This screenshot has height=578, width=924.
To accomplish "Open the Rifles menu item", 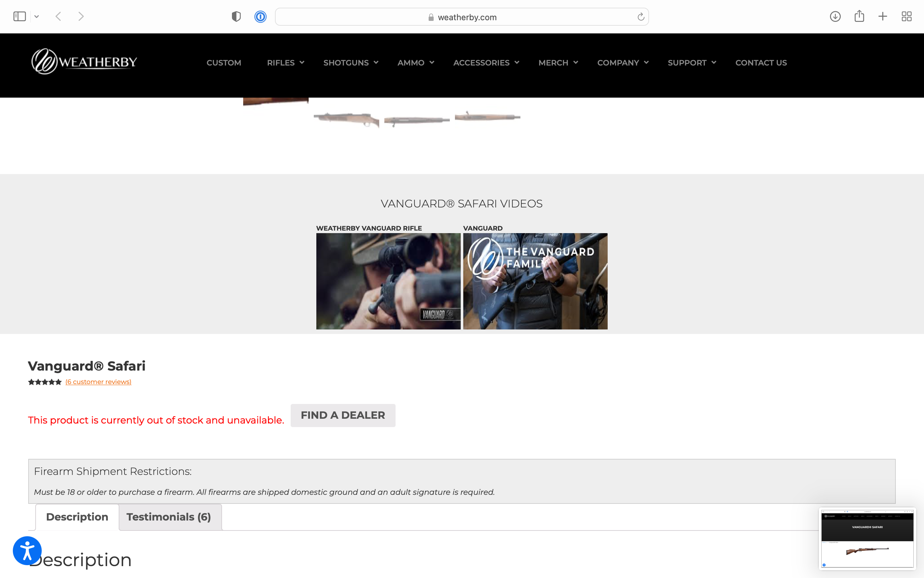I will pyautogui.click(x=281, y=63).
